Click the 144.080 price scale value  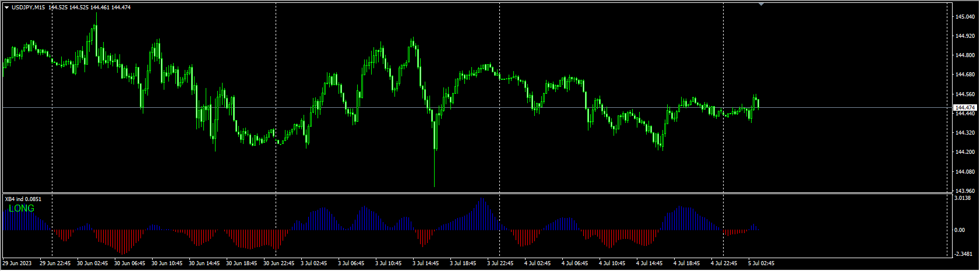(x=965, y=172)
